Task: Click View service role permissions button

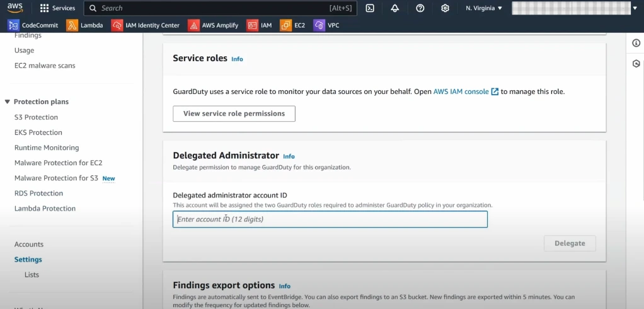Action: coord(234,114)
